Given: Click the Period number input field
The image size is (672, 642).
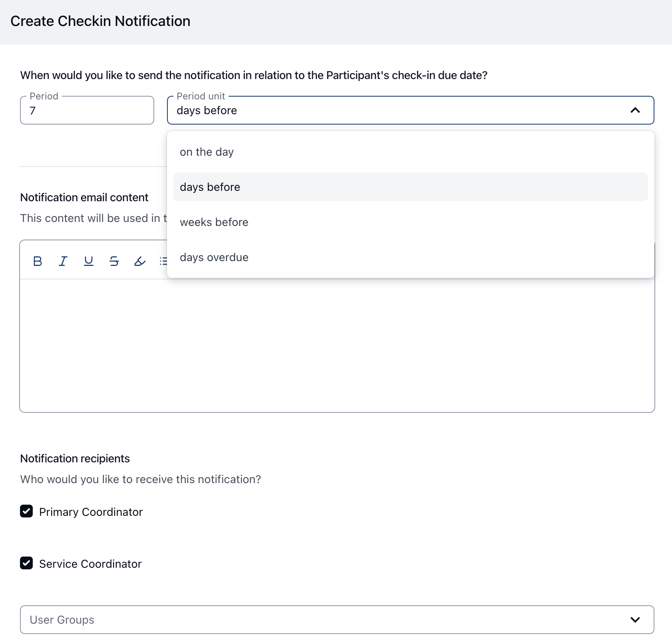Looking at the screenshot, I should pos(87,111).
